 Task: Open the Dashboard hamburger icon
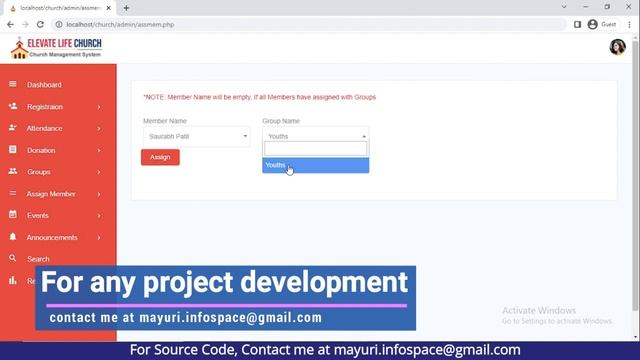click(13, 84)
